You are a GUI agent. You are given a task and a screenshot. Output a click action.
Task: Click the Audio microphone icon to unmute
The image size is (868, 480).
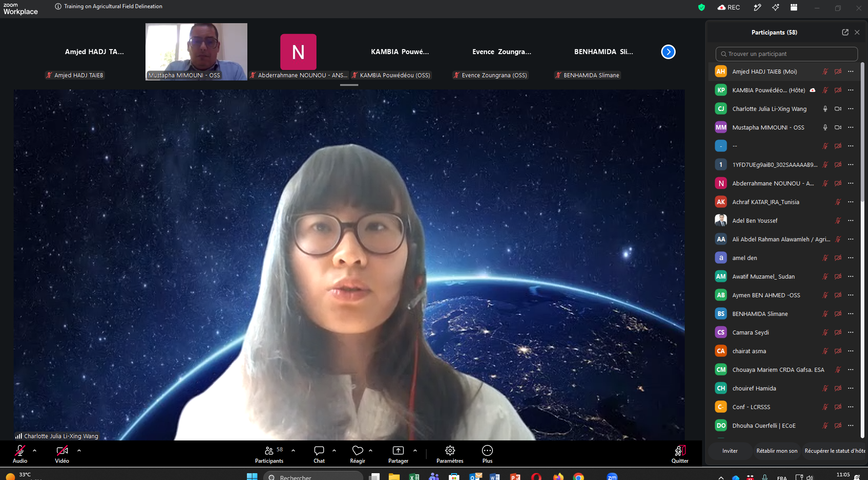click(20, 450)
